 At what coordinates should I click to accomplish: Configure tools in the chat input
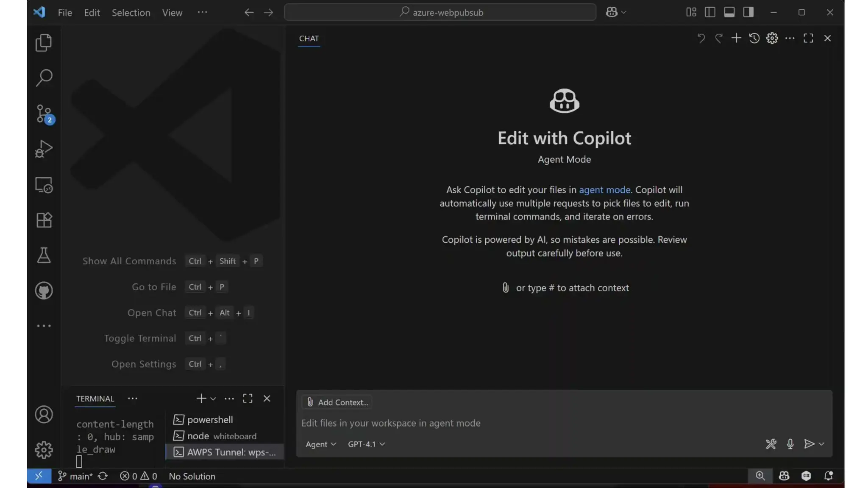[x=771, y=444]
